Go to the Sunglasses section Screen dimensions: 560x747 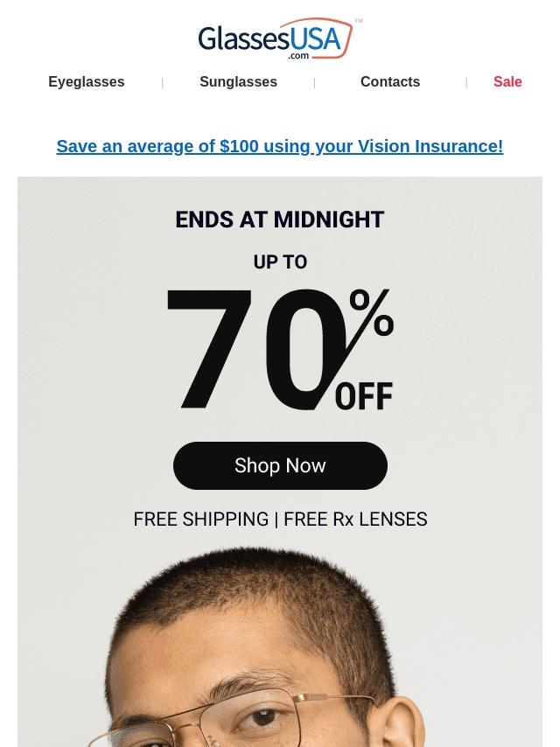[x=238, y=82]
